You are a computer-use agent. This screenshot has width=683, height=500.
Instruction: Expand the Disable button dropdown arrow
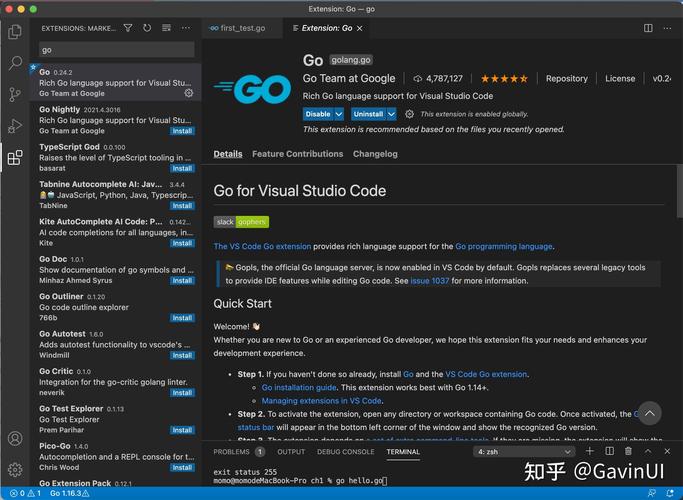(x=339, y=114)
